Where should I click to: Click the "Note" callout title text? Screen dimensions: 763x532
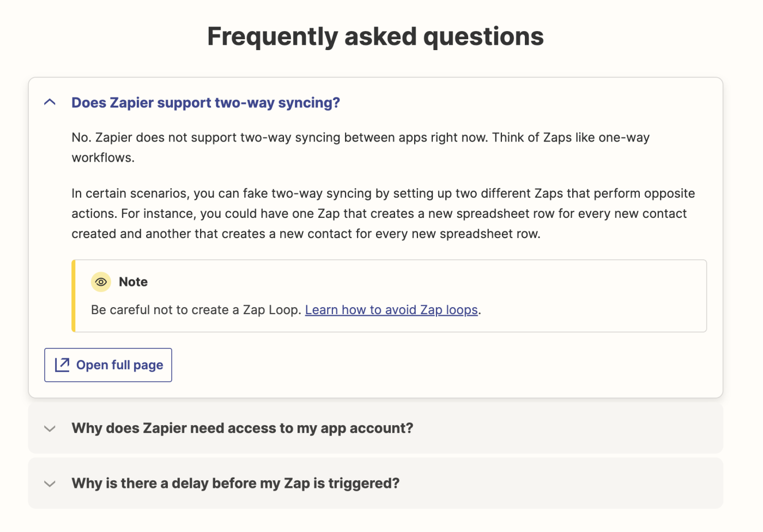133,282
